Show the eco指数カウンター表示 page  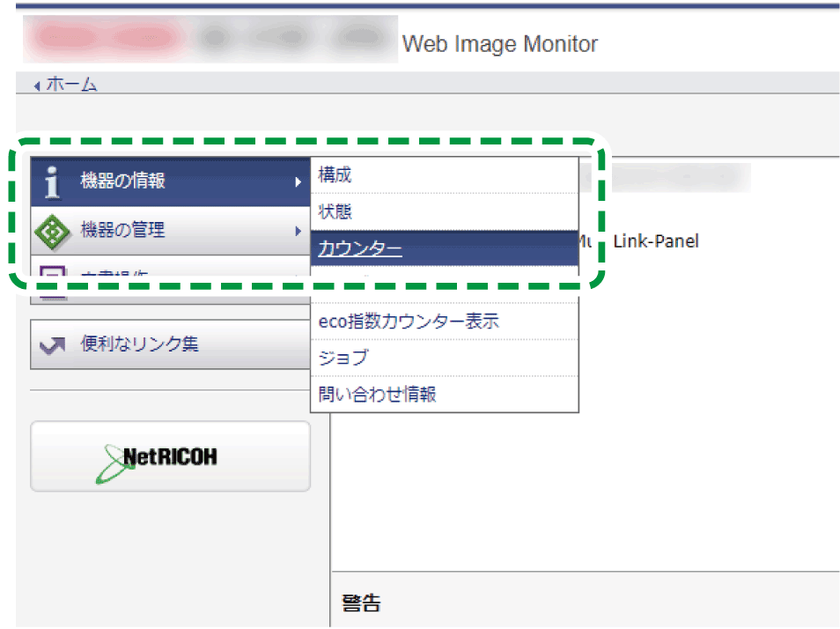tap(409, 322)
